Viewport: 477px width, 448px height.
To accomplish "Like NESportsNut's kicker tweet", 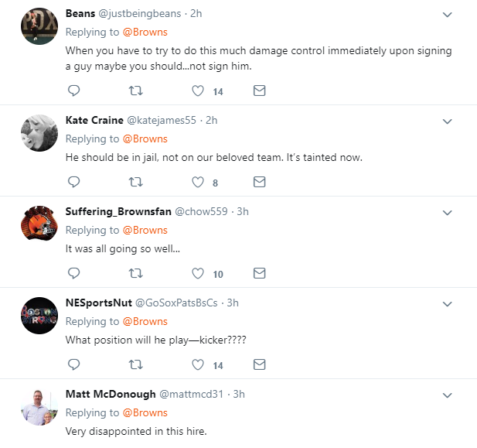I will (198, 364).
